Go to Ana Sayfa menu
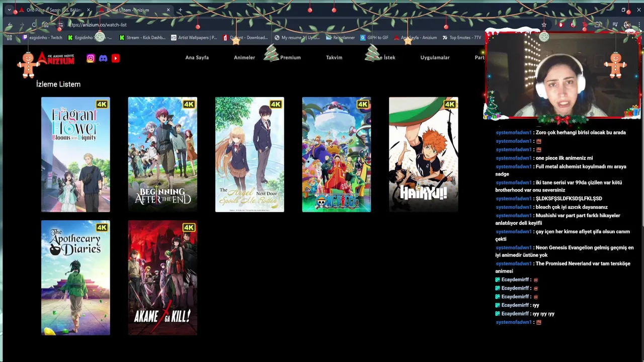 point(197,58)
